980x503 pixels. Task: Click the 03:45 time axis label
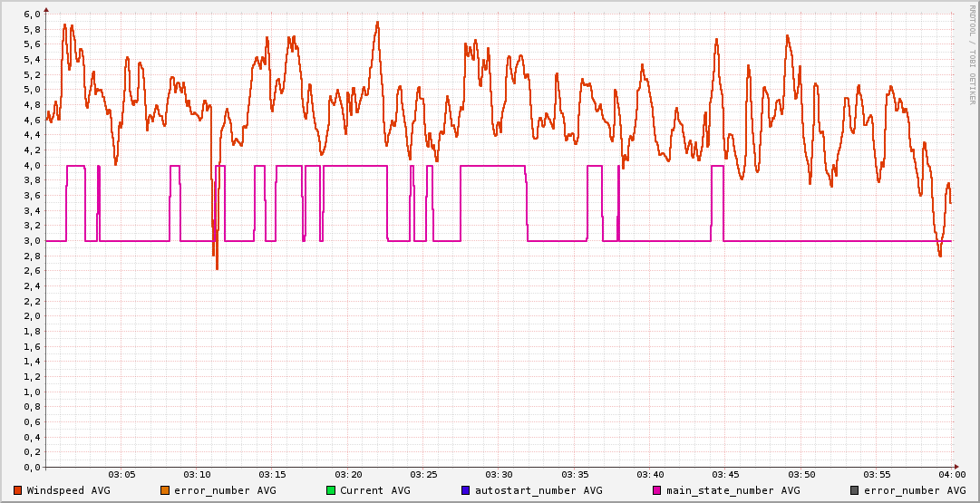[725, 475]
